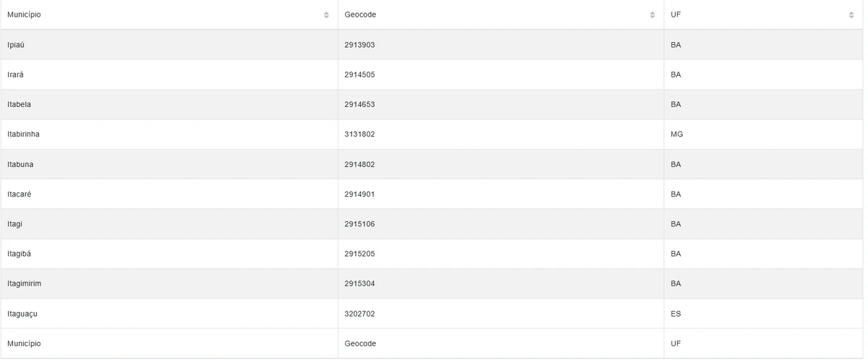Select the Ipiaú row cell

(x=17, y=45)
